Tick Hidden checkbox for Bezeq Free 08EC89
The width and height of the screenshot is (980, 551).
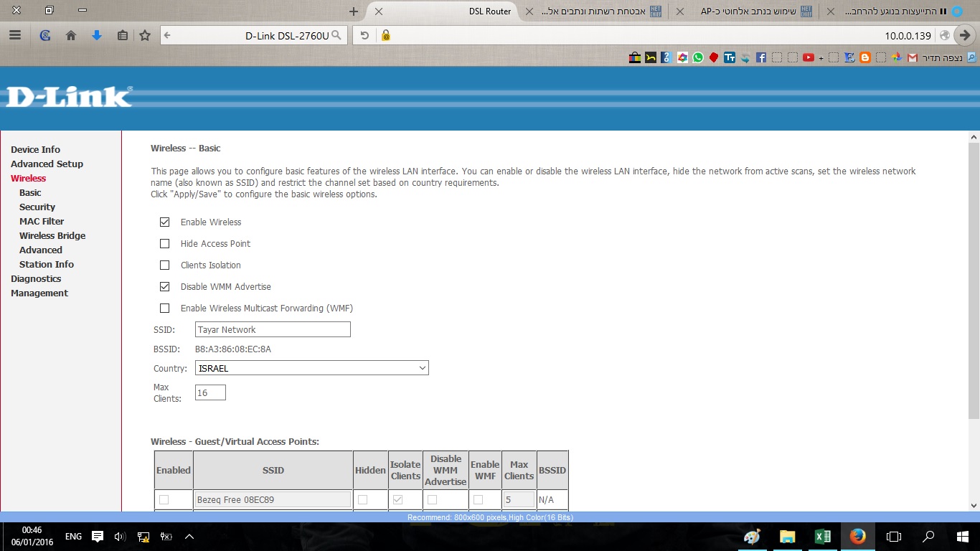click(x=362, y=499)
